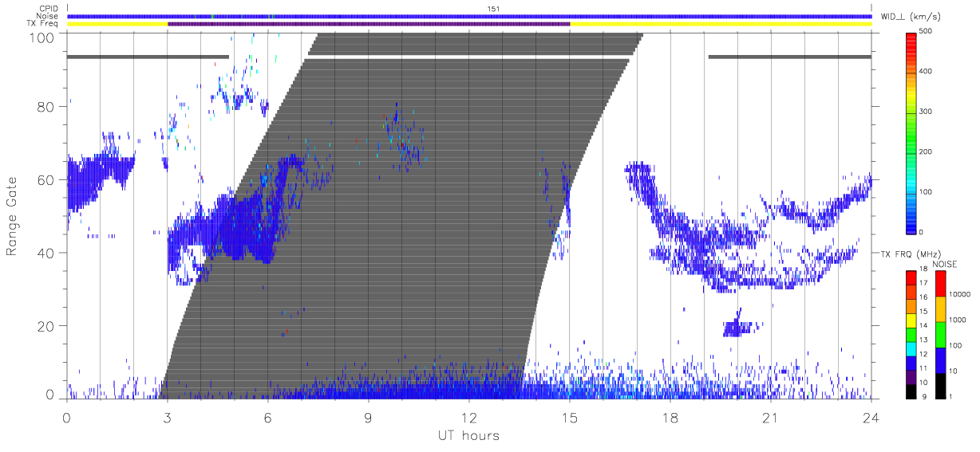Click the 60 tick on Range Gate axis
980x452 pixels.
(x=46, y=180)
